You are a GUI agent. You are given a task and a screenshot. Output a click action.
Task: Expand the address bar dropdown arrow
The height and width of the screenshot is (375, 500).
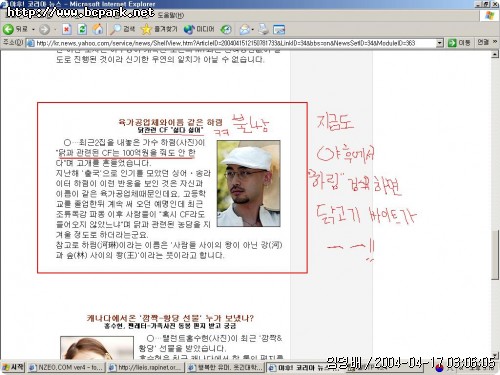440,43
